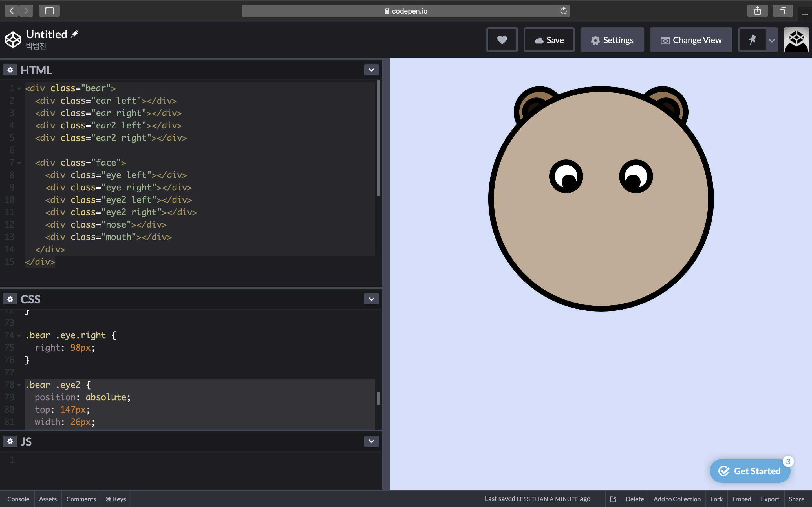Viewport: 812px width, 507px height.
Task: Click the Change View button
Action: pos(691,40)
